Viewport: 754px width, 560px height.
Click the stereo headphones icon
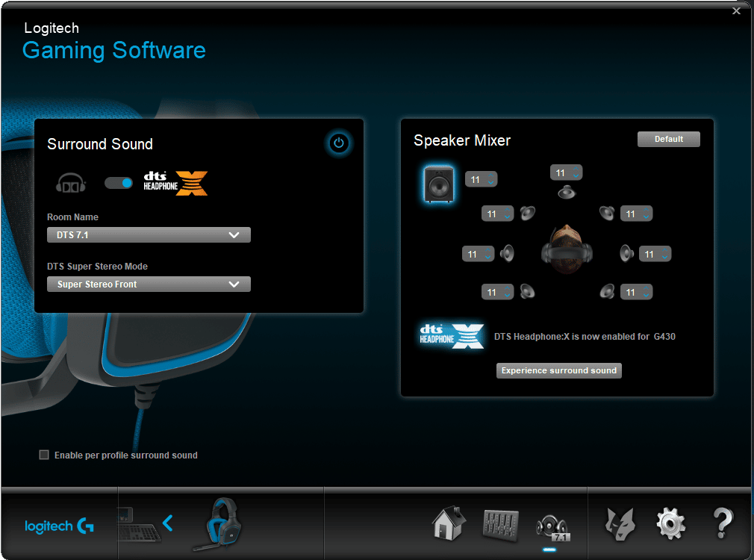point(71,183)
